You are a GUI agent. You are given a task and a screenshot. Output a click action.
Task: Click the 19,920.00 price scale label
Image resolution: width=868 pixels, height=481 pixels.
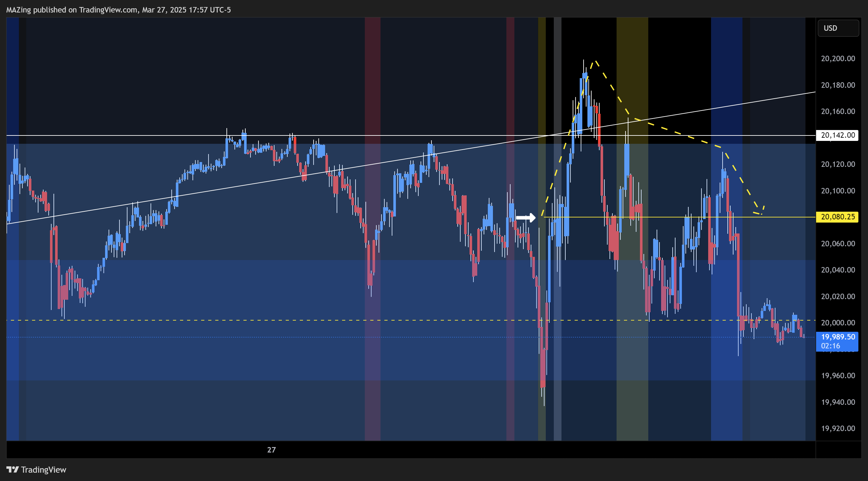click(x=838, y=428)
